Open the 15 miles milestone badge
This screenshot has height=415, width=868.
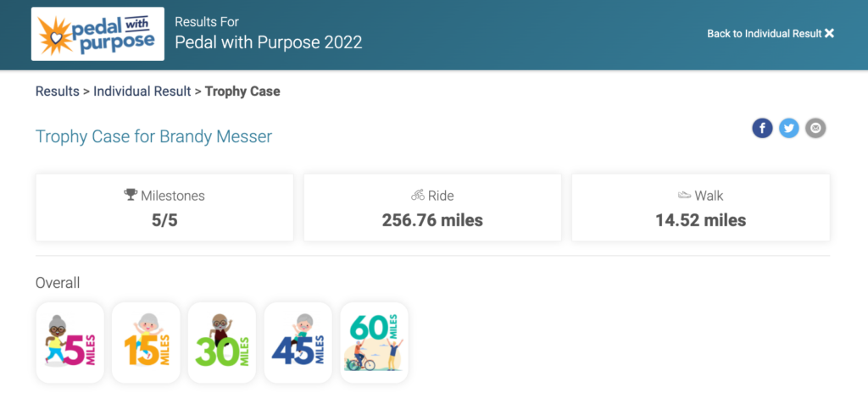point(146,342)
